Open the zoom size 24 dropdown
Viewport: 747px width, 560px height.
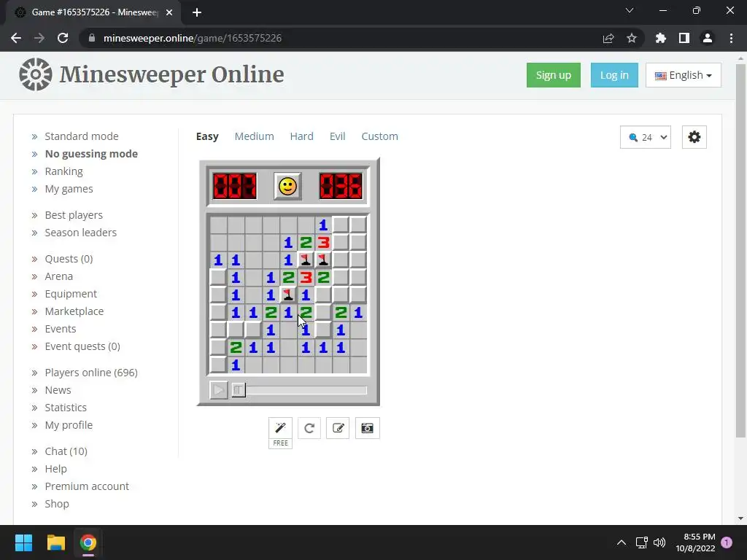(x=646, y=137)
